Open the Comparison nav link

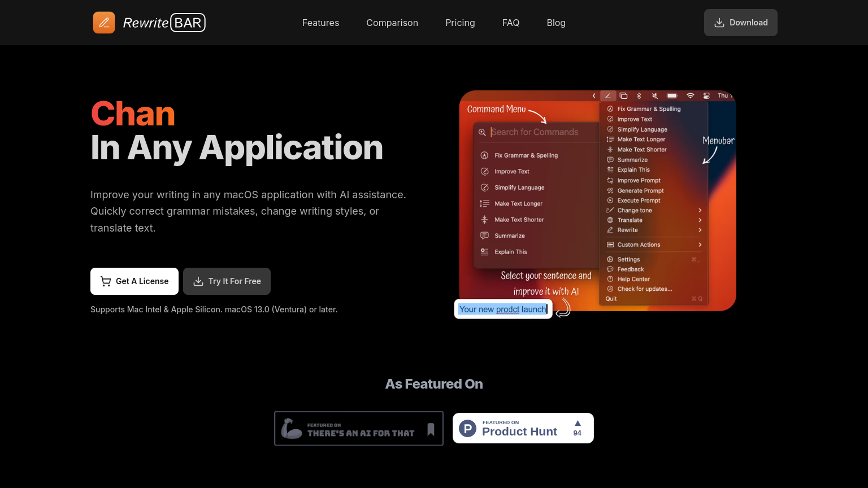pos(392,23)
